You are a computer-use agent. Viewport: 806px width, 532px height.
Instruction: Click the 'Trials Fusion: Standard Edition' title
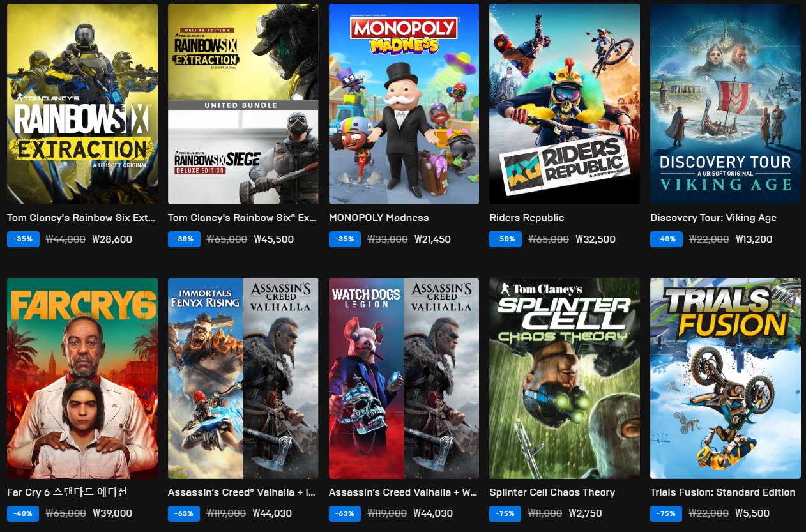point(723,492)
